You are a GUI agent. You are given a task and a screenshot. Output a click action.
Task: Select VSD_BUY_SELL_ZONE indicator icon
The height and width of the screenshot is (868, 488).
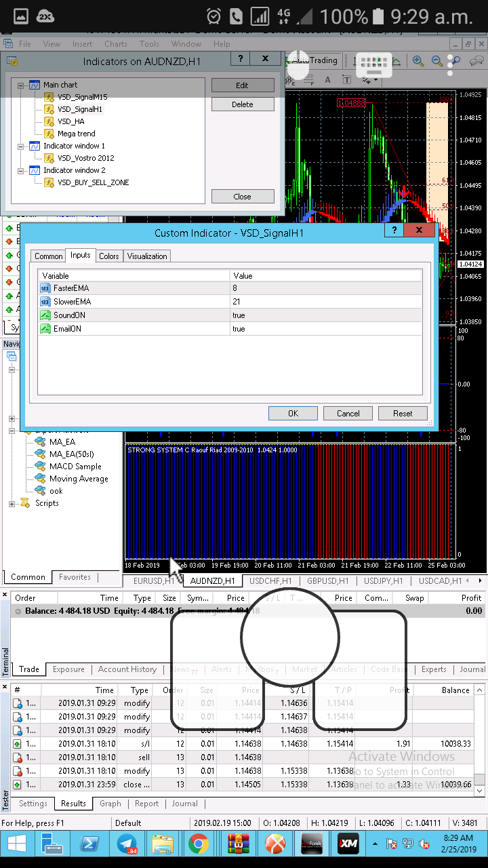pyautogui.click(x=49, y=182)
